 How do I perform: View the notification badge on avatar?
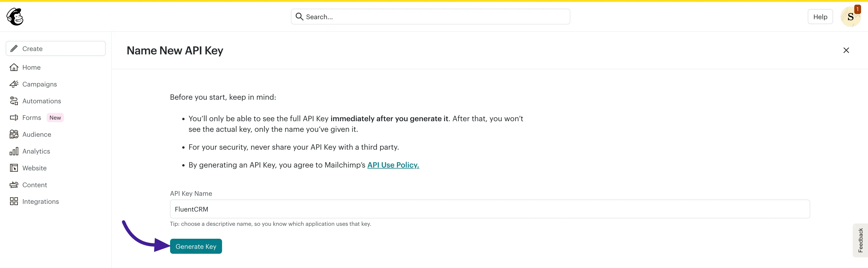pos(857,9)
